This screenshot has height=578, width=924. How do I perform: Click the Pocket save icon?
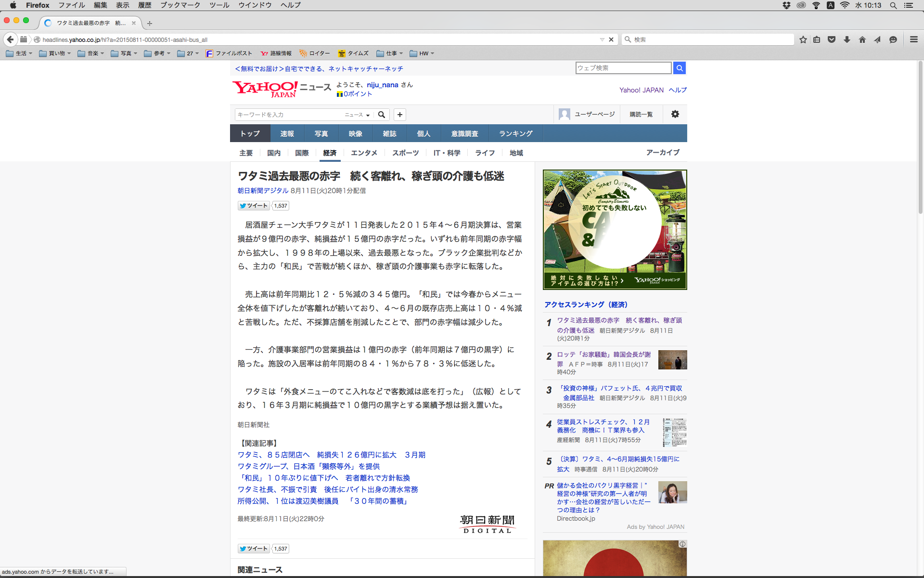tap(832, 39)
